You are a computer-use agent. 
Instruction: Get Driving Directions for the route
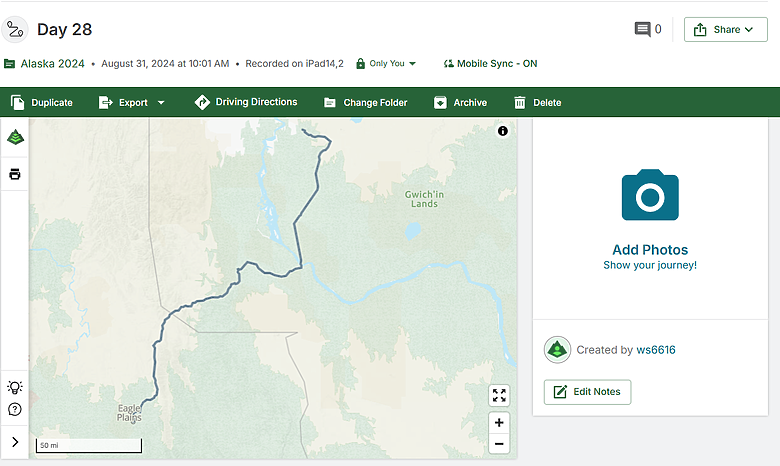[x=246, y=102]
